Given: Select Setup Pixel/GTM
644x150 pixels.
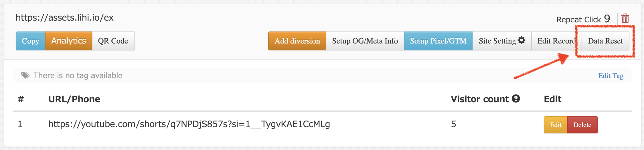Looking at the screenshot, I should coord(438,41).
